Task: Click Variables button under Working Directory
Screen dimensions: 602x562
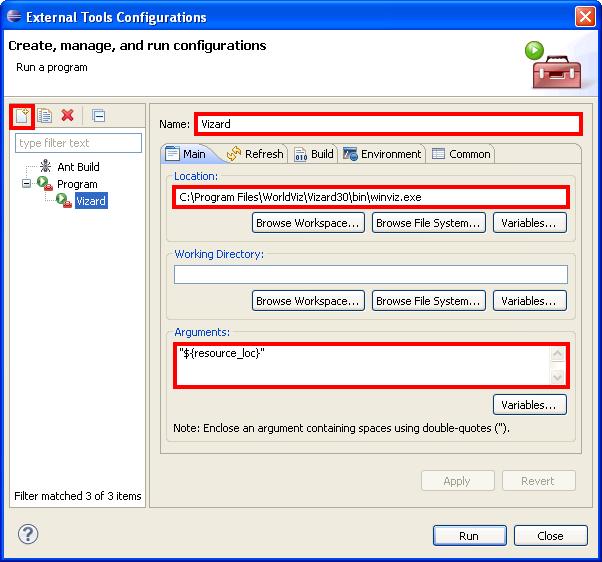Action: [529, 301]
